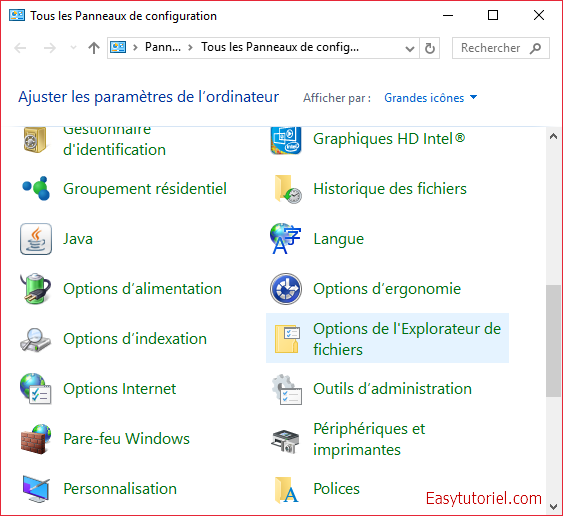This screenshot has height=516, width=563.
Task: Open the Options d'ergonomie blue circle icon
Action: click(x=286, y=289)
